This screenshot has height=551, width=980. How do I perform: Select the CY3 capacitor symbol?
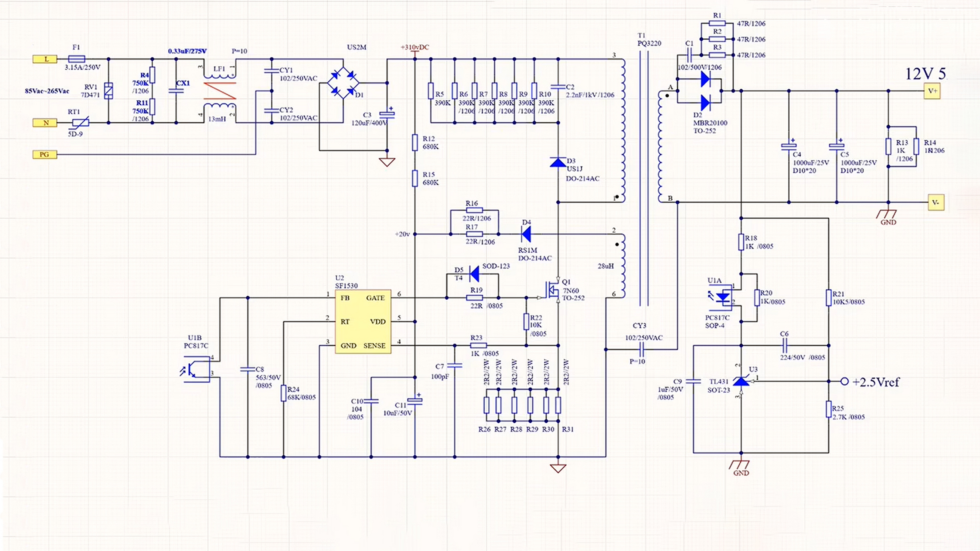pos(642,349)
